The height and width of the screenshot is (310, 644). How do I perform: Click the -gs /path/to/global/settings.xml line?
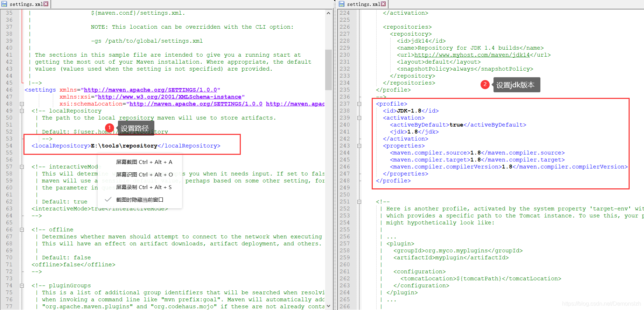pos(147,41)
